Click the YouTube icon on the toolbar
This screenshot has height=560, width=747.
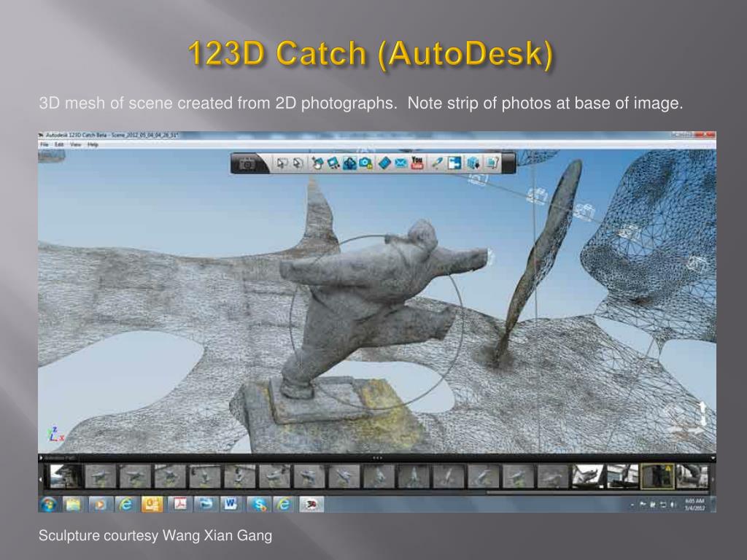[x=417, y=163]
